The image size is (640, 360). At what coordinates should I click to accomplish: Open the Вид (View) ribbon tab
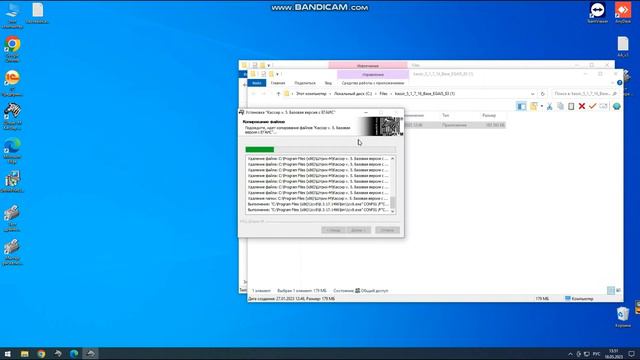click(328, 83)
